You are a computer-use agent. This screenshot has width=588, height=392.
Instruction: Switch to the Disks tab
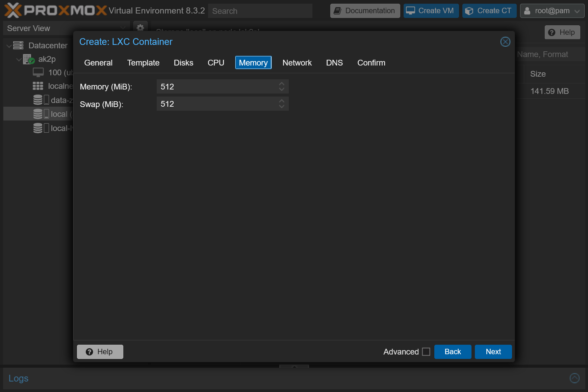183,63
